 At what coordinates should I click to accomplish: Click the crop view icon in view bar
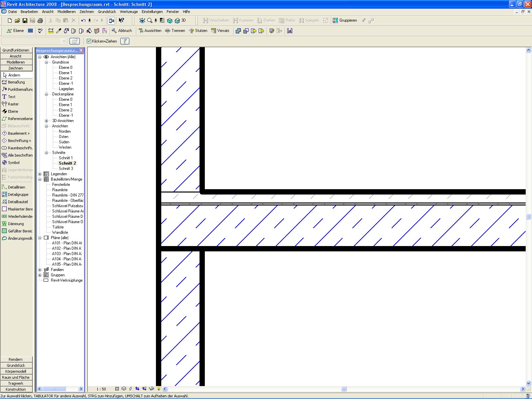tap(137, 388)
